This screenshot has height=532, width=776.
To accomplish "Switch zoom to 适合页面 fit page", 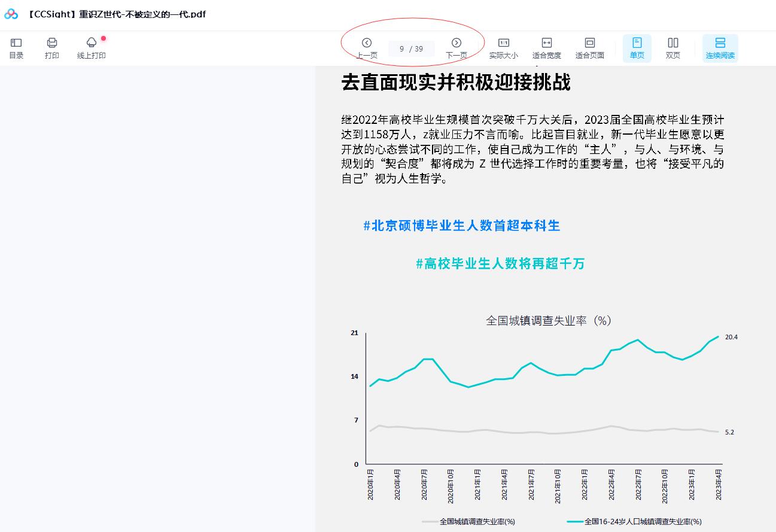I will point(590,47).
